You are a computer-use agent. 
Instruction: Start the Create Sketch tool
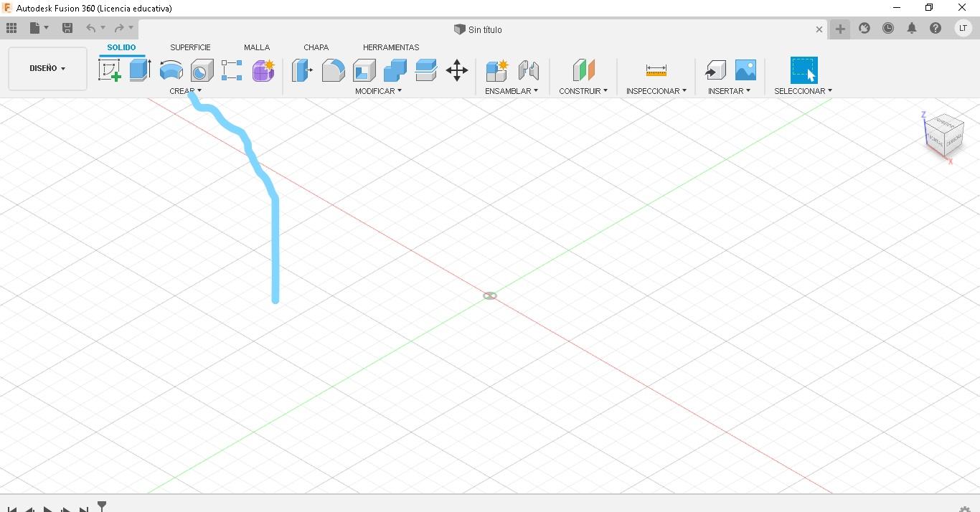pyautogui.click(x=109, y=70)
